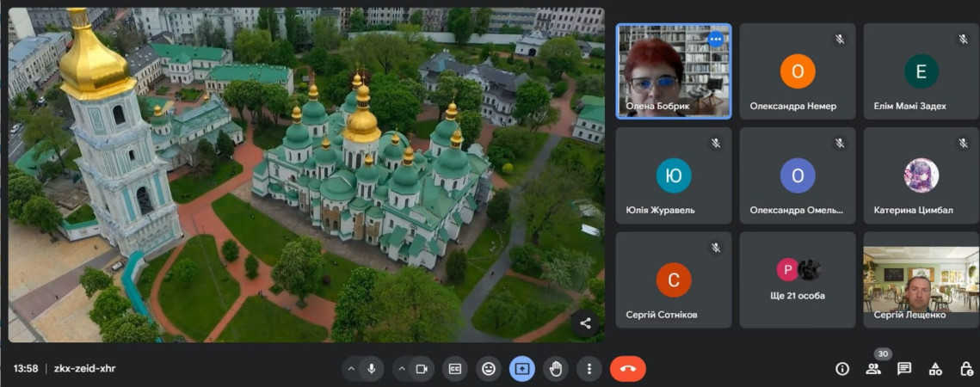This screenshot has height=387, width=980.
Task: Open the Activities panel
Action: pyautogui.click(x=935, y=369)
